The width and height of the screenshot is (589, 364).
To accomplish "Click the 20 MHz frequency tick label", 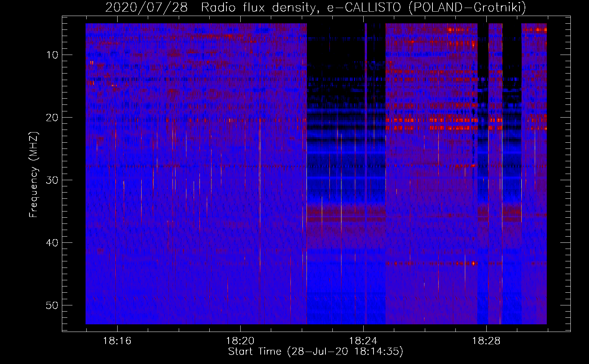I will coord(52,118).
